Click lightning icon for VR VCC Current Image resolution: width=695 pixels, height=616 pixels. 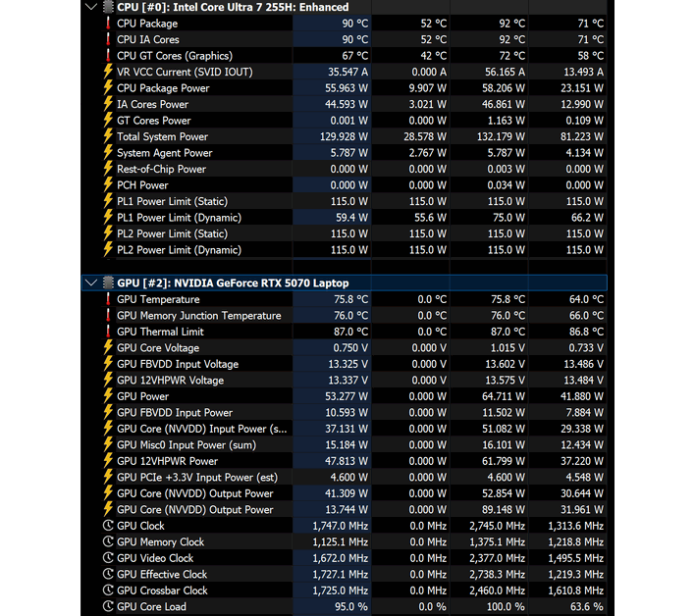click(108, 72)
